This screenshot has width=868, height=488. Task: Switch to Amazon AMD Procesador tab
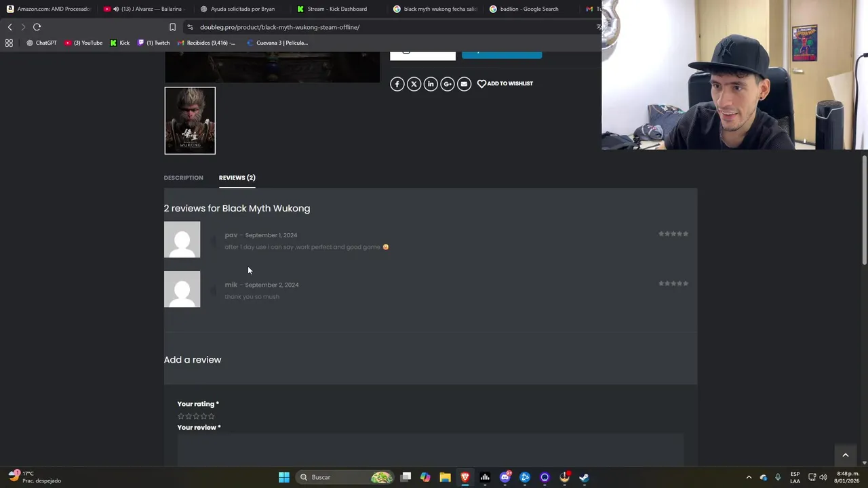49,9
